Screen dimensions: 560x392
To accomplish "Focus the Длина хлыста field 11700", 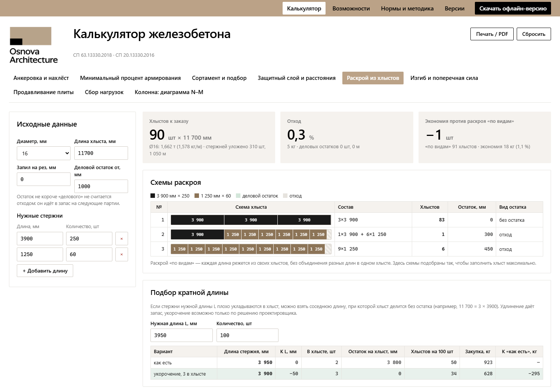I will pyautogui.click(x=101, y=153).
